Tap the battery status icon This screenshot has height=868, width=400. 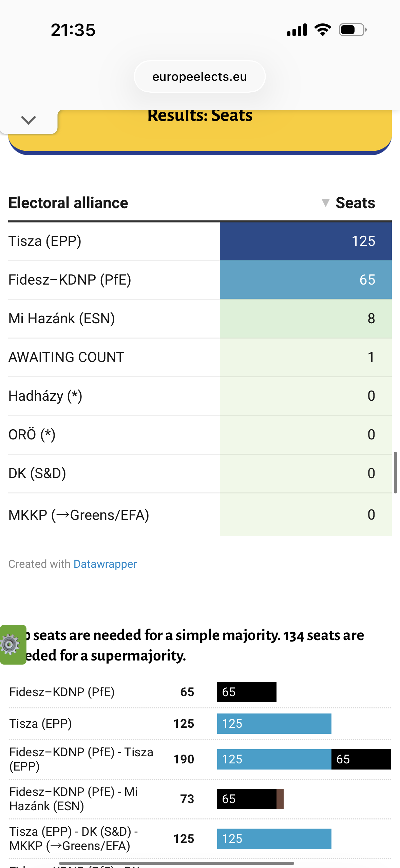[353, 30]
